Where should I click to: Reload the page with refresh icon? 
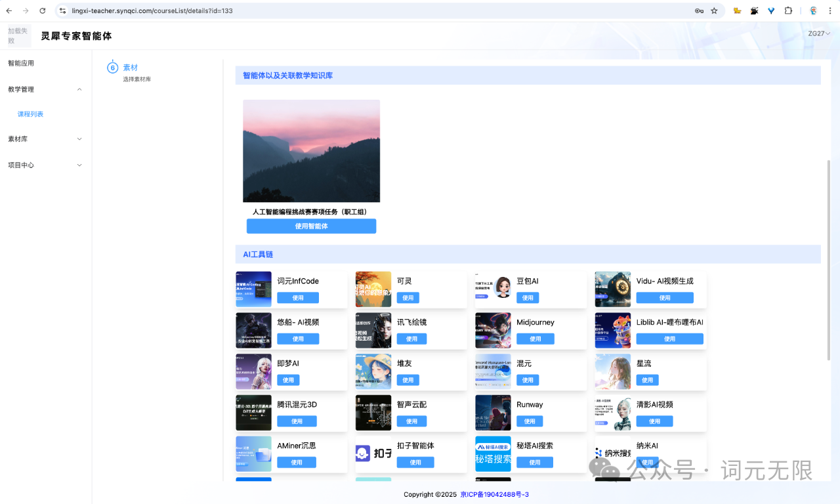43,10
